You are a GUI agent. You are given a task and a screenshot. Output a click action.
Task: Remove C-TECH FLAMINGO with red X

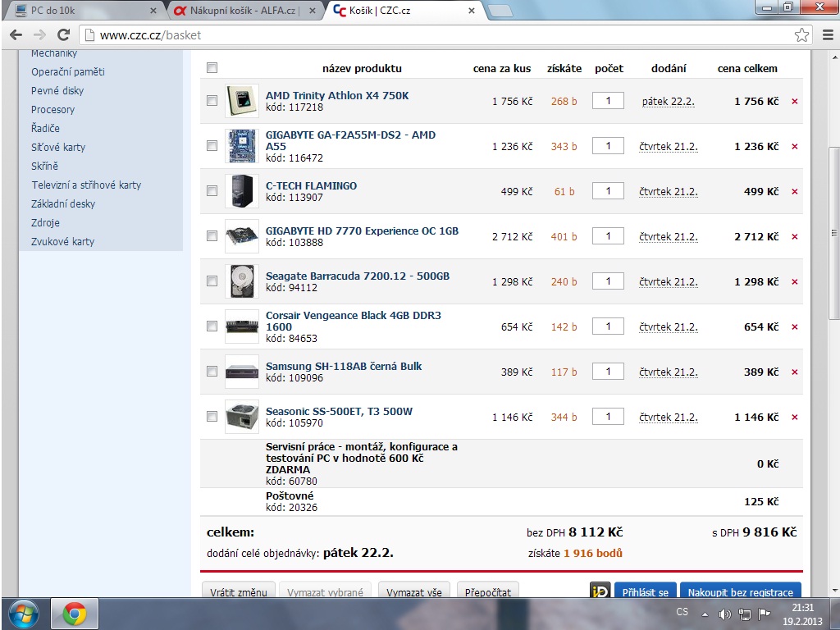pyautogui.click(x=794, y=191)
